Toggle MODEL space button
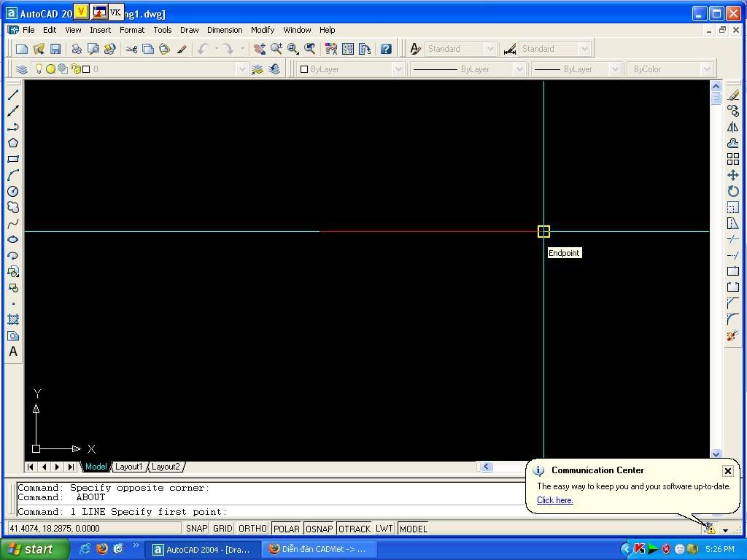Screen dimensions: 747x560 414,529
